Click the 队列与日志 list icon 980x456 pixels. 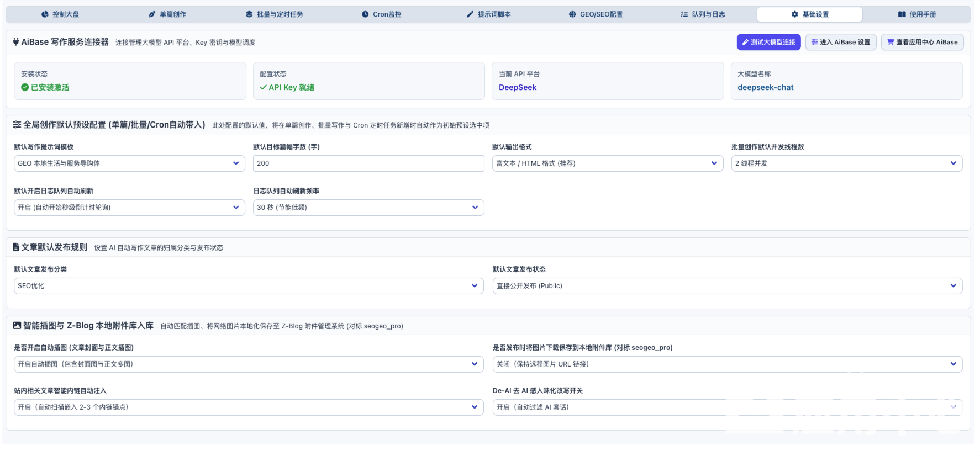[x=684, y=14]
